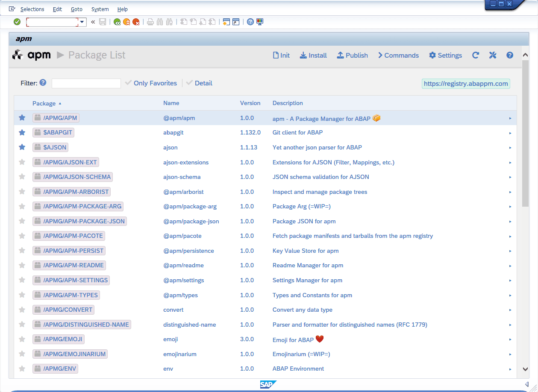
Task: Open the https://registry.abappm.com link
Action: pos(466,84)
